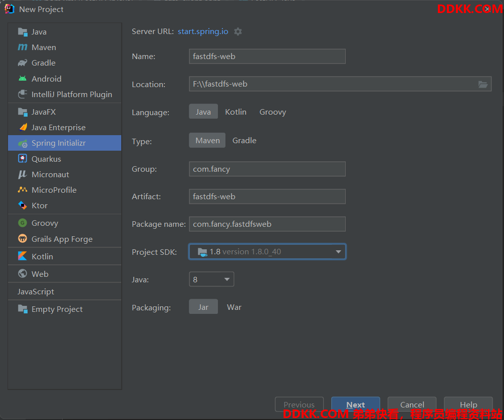Click the Group input field
Screen dimensions: 504x420
[x=267, y=169]
